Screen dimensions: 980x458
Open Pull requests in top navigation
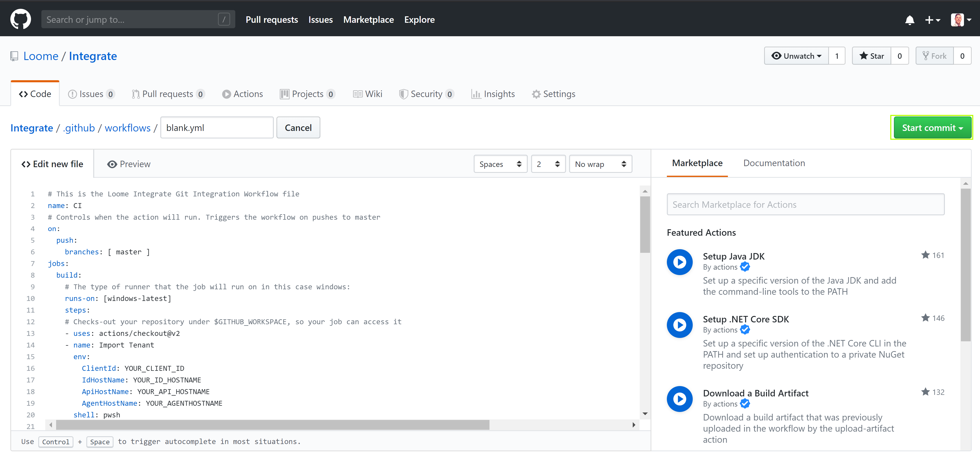click(x=272, y=19)
